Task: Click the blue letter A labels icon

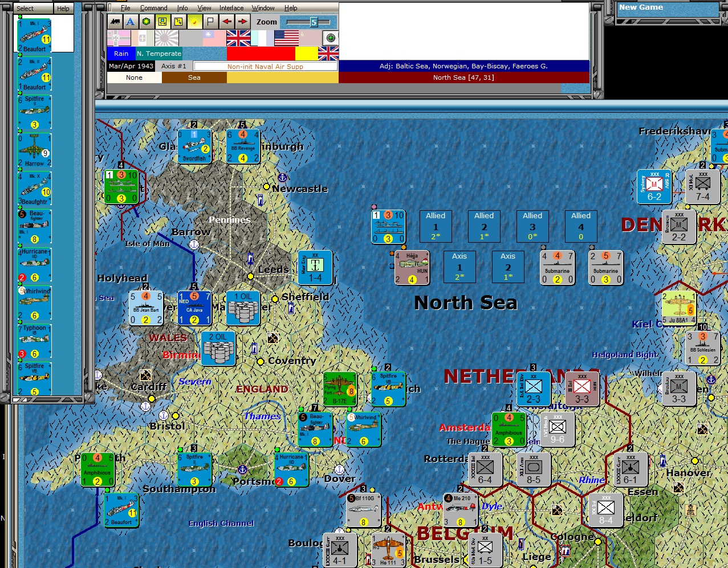Action: [129, 21]
